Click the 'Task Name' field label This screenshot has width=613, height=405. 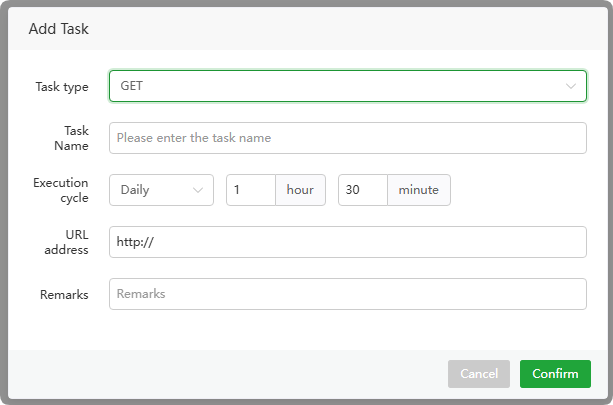74,138
